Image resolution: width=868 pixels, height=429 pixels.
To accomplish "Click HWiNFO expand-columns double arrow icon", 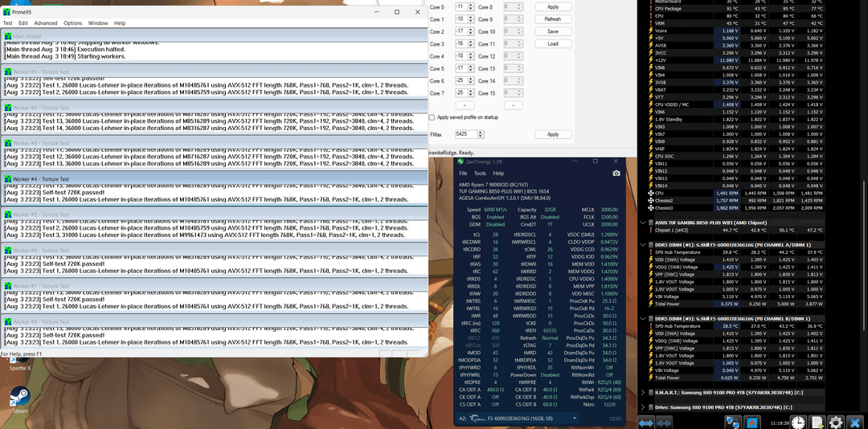I will 646,422.
